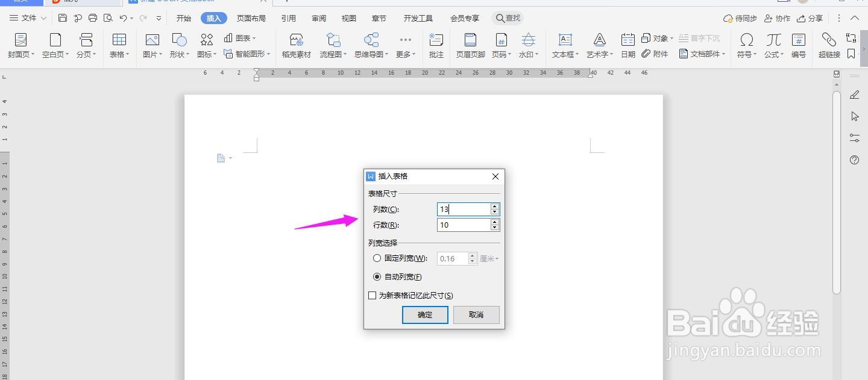Click the 查找 search box
The image size is (868, 380).
pos(508,18)
